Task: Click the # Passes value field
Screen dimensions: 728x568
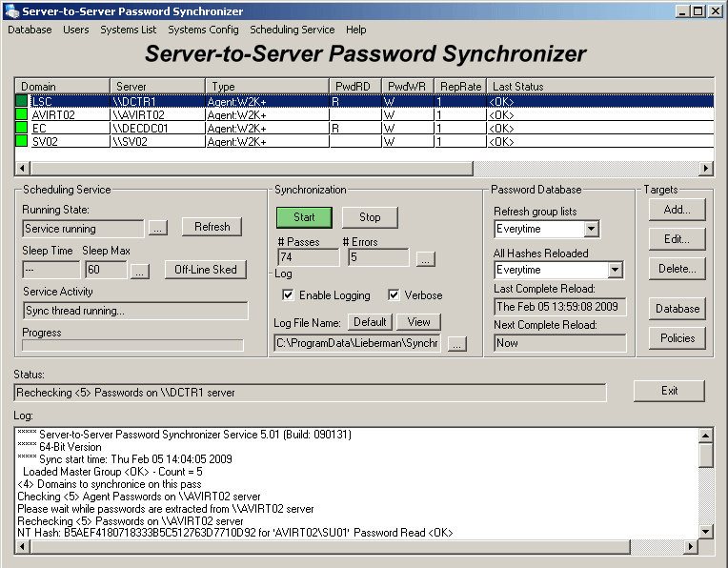Action: [x=309, y=256]
